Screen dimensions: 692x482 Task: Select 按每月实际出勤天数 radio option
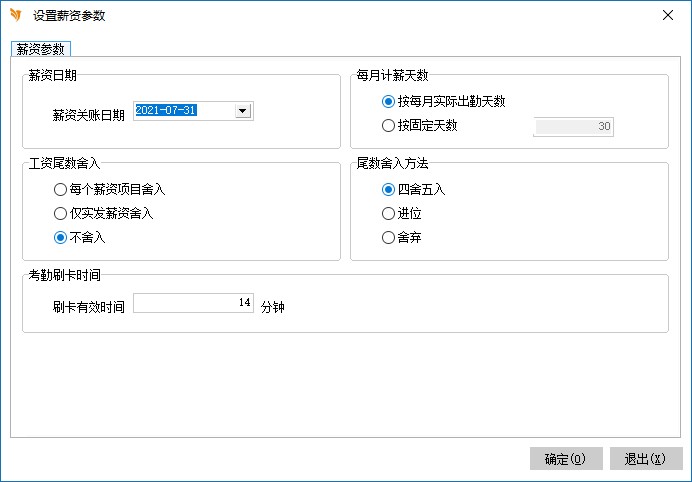pyautogui.click(x=389, y=101)
